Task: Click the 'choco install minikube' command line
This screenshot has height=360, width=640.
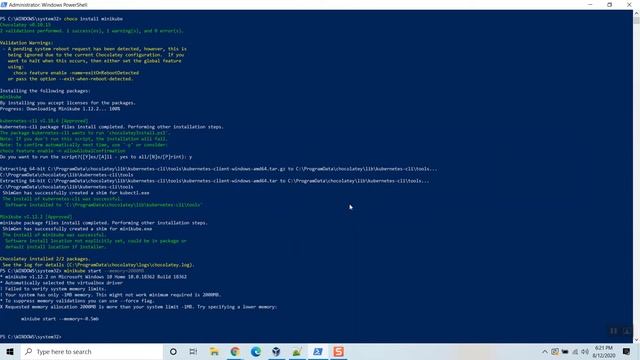Action: click(61, 19)
